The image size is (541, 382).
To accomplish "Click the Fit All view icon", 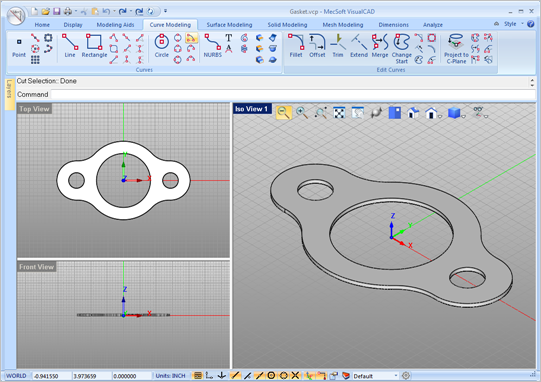I will [x=339, y=112].
